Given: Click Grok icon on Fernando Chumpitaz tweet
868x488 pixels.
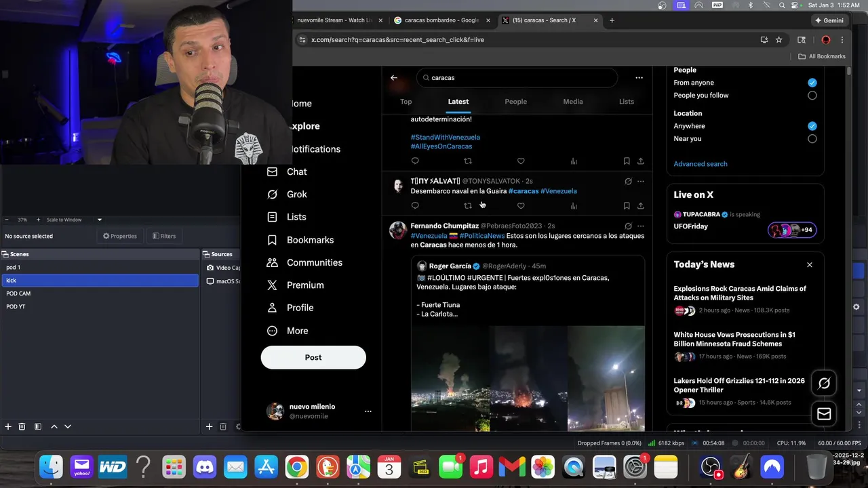Looking at the screenshot, I should point(628,226).
